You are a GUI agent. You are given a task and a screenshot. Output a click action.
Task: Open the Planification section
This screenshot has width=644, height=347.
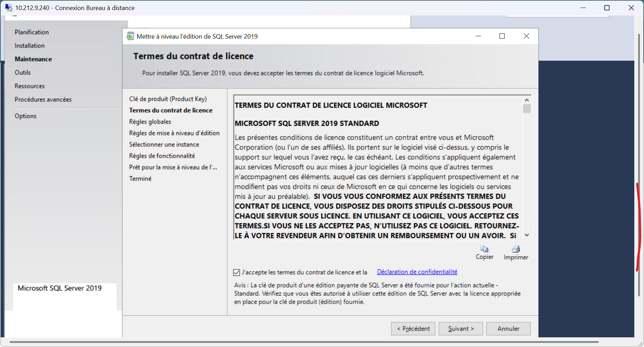(32, 32)
